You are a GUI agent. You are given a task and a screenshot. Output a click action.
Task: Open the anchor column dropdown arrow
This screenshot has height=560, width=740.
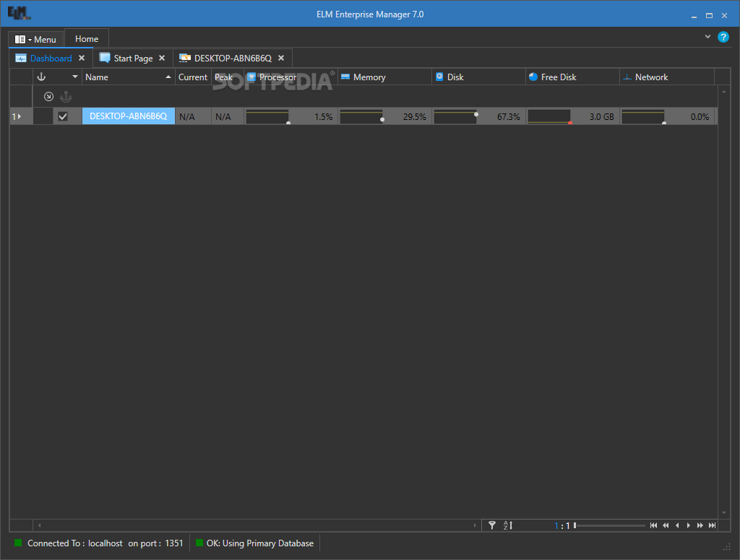[74, 77]
